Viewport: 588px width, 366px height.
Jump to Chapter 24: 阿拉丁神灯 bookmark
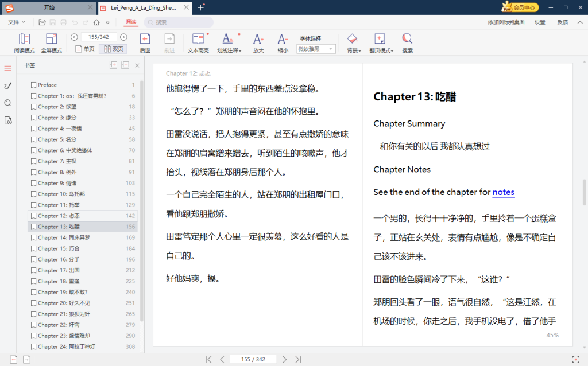[83, 346]
